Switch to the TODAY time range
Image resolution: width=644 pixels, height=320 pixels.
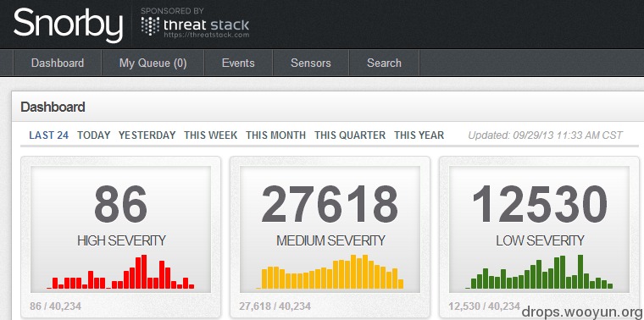(x=94, y=135)
